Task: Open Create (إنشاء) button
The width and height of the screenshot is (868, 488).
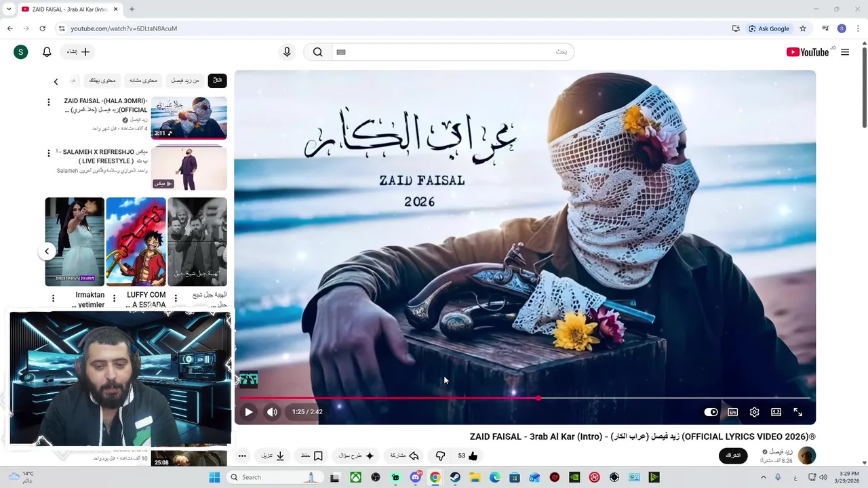Action: 78,52
